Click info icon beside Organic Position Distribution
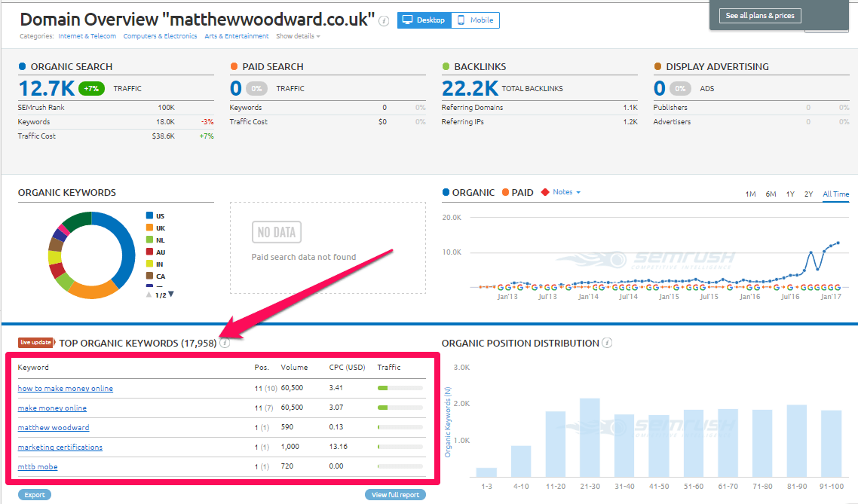The image size is (858, 504). pos(607,343)
